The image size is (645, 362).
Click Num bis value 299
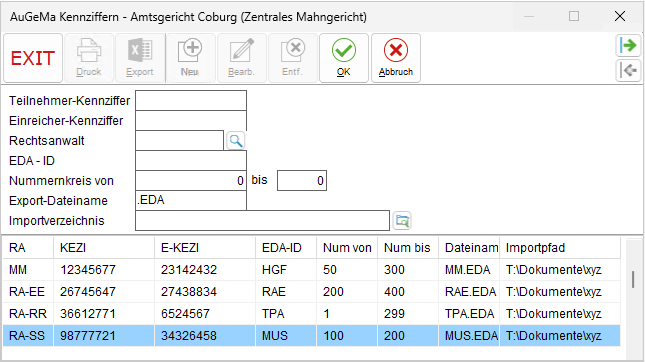click(394, 314)
